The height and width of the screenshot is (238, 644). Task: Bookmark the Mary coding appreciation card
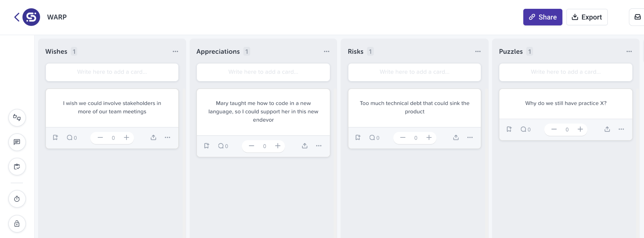pos(207,146)
